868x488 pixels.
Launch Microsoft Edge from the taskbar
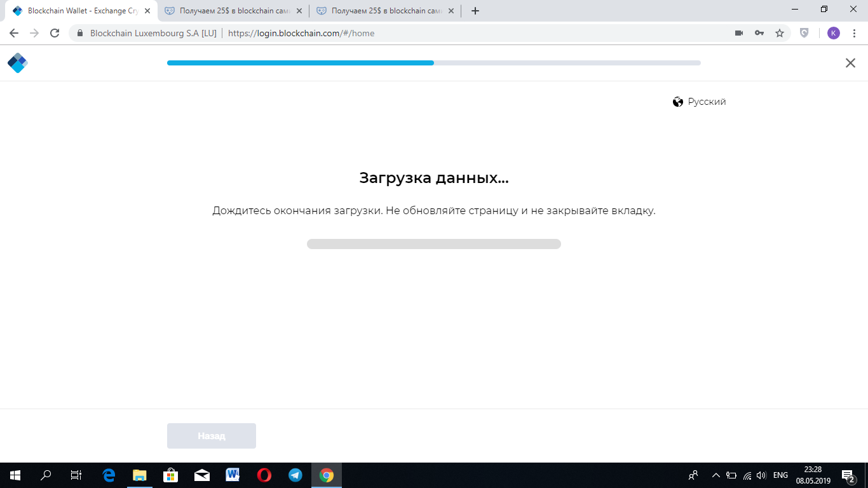[x=109, y=475]
